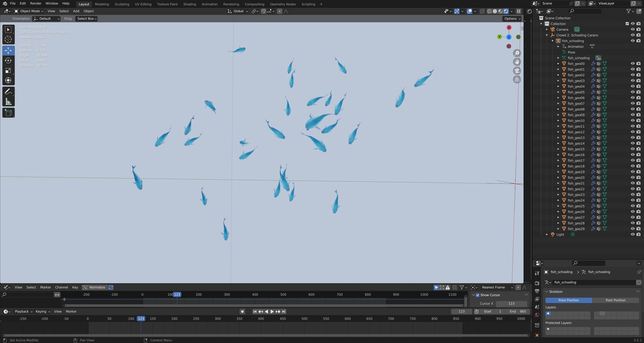This screenshot has height=343, width=644.
Task: Open the Object Mode dropdown
Action: 29,11
